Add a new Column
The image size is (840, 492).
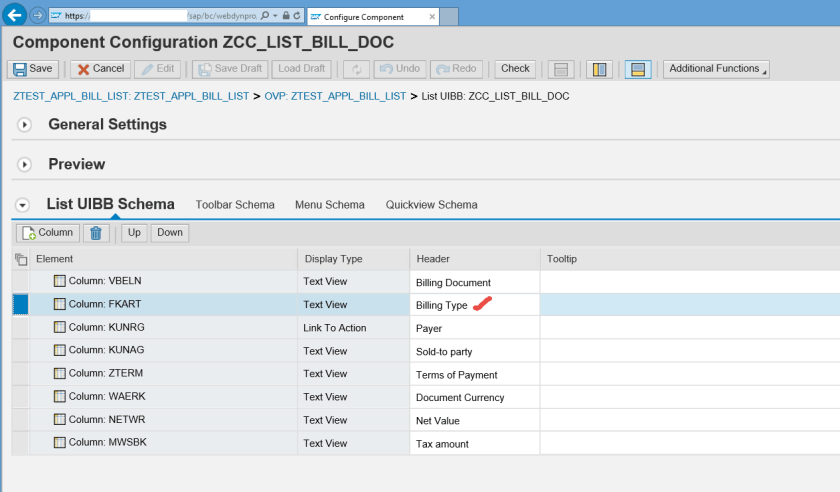[x=48, y=233]
